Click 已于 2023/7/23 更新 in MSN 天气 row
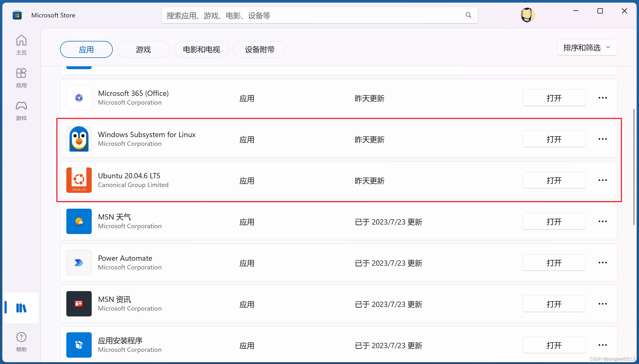 pos(388,222)
